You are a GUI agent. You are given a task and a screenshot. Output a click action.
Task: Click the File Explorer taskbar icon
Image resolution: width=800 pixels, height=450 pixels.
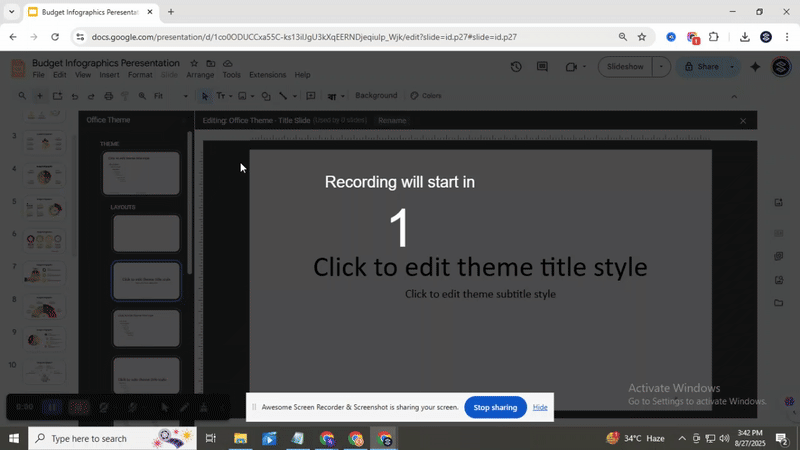click(x=240, y=439)
